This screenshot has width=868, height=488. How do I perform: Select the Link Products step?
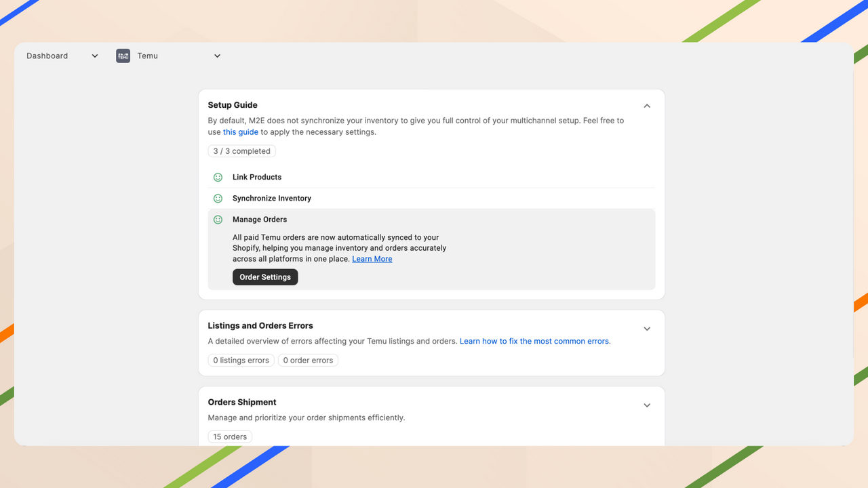[431, 177]
